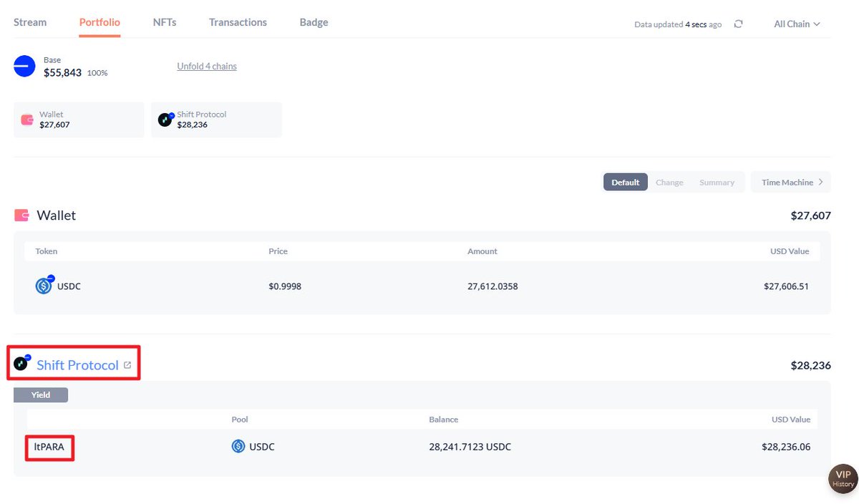Click the wallet icon in the Wallet card

coord(27,120)
